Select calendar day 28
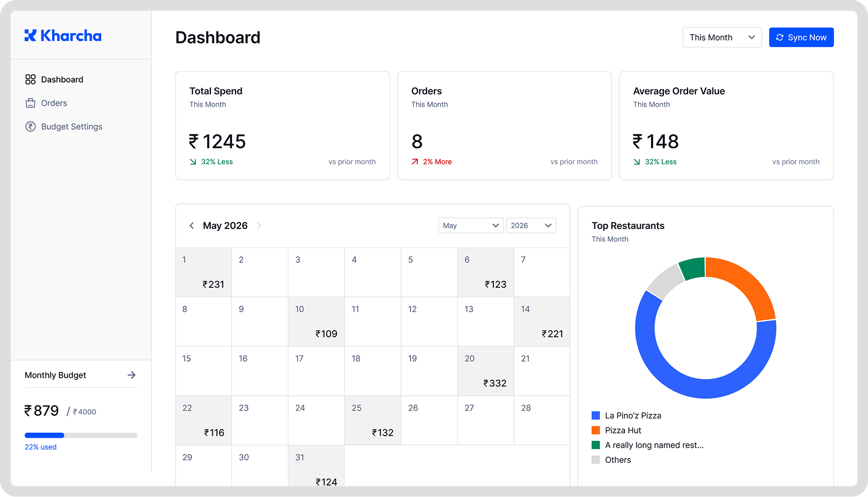 (x=542, y=421)
